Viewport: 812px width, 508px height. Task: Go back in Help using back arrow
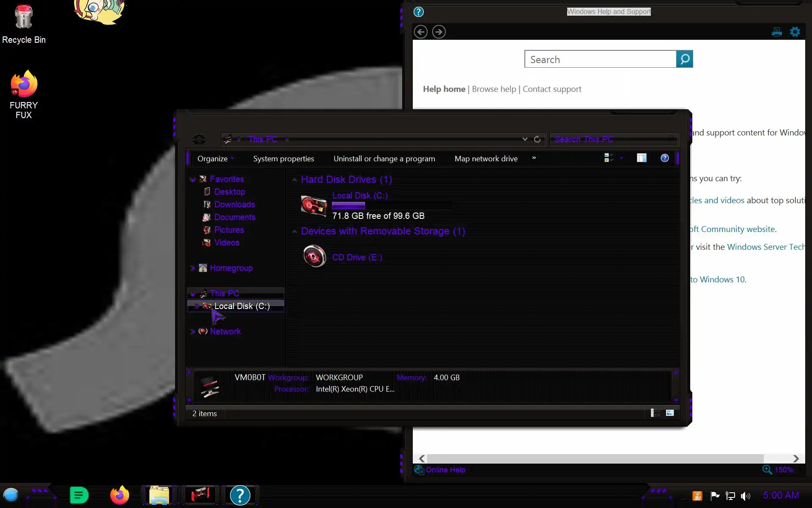tap(420, 32)
